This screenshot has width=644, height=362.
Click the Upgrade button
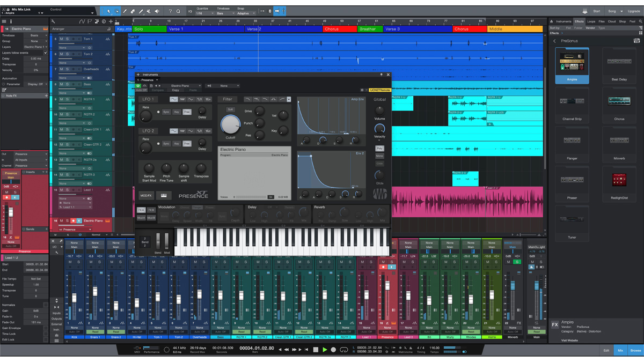click(x=633, y=11)
